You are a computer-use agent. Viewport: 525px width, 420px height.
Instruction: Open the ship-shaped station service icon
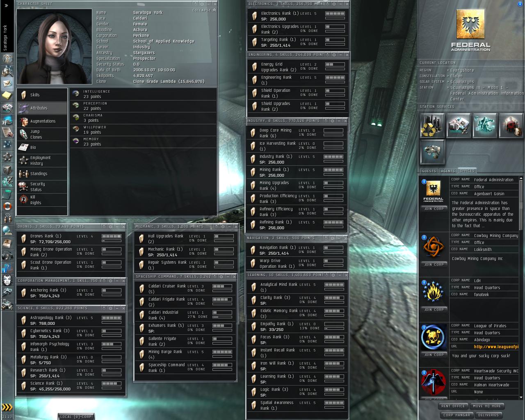coord(432,152)
